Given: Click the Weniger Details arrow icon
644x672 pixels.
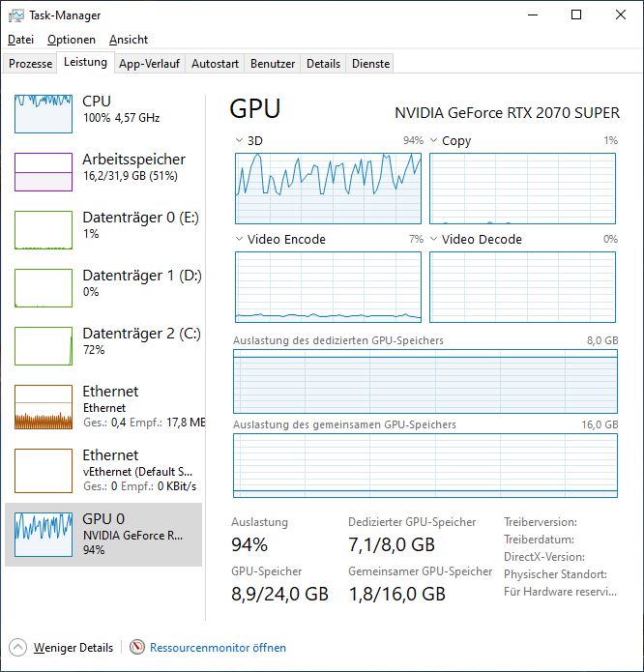Looking at the screenshot, I should (17, 647).
